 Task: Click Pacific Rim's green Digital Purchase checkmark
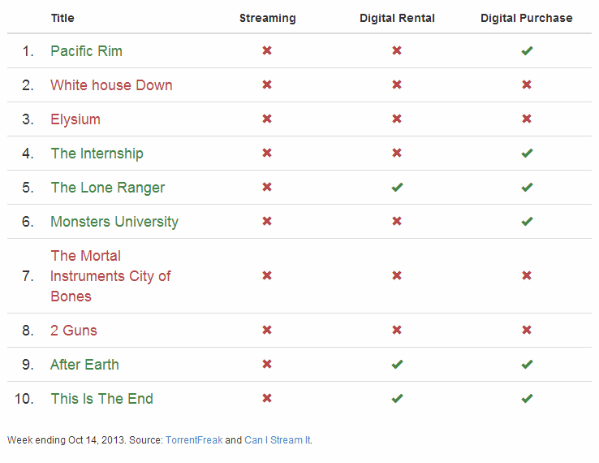[x=527, y=51]
